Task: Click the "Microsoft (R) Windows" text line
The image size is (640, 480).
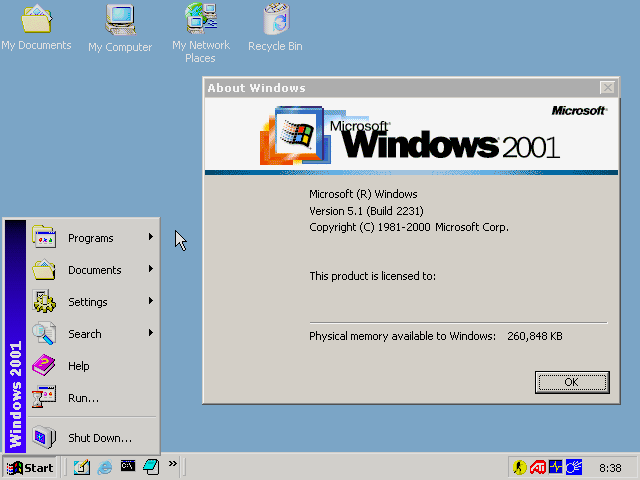Action: (363, 194)
